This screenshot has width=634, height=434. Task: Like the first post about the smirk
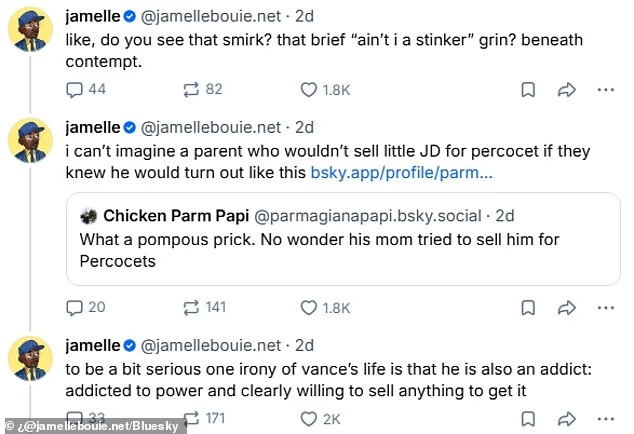click(309, 89)
